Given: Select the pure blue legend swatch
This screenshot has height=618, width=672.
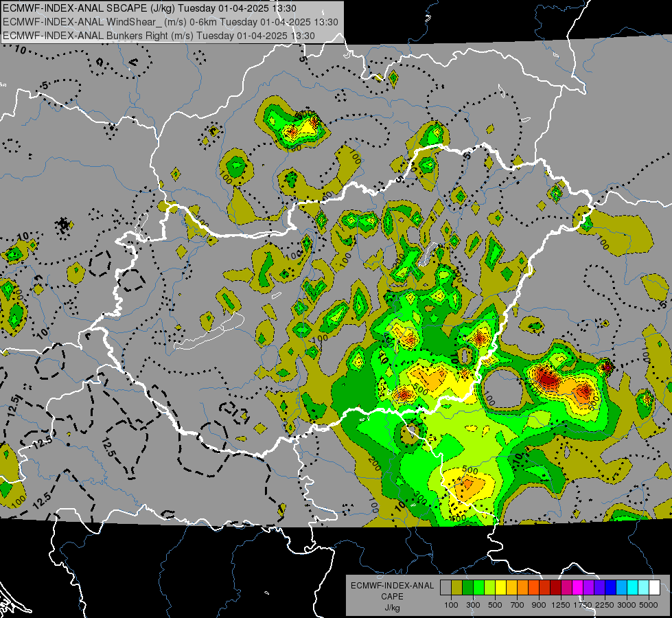Looking at the screenshot, I should [x=610, y=588].
